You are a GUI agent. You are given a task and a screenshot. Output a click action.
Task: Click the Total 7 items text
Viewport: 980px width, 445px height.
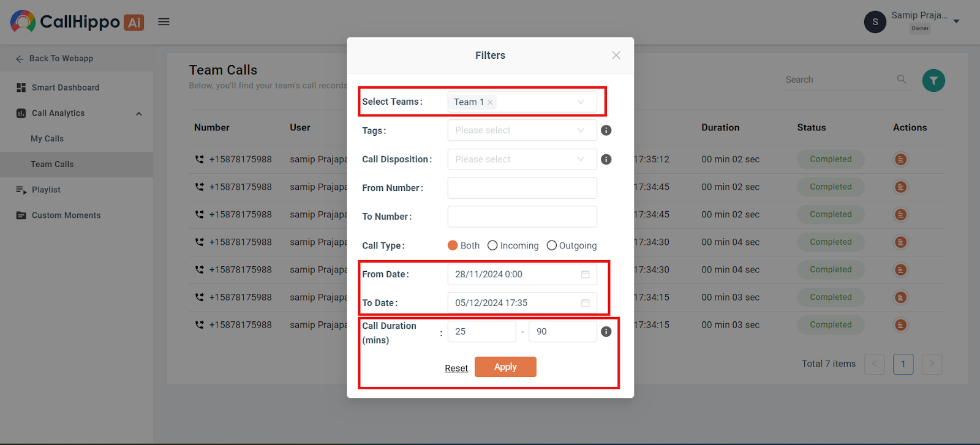[x=829, y=364]
